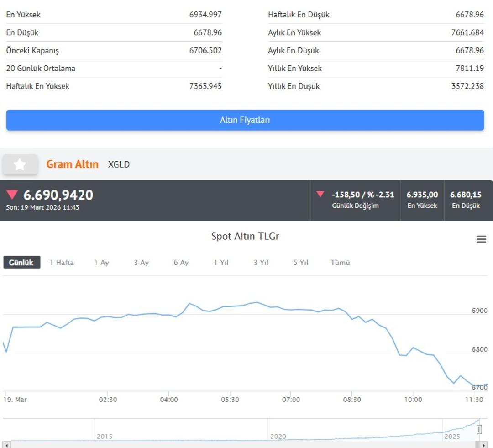The image size is (493, 448).
Task: Open the chart hamburger context menu
Action: coord(481,239)
